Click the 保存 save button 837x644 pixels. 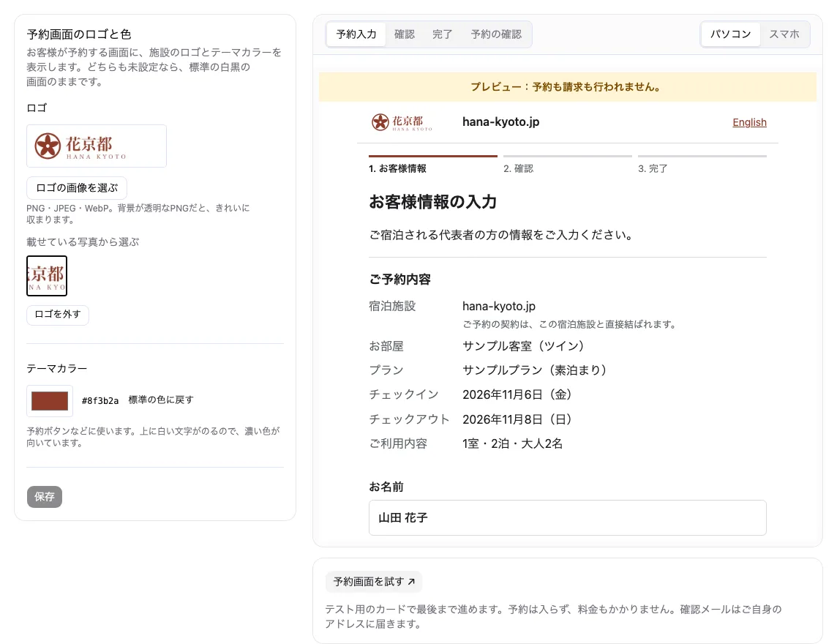tap(45, 497)
